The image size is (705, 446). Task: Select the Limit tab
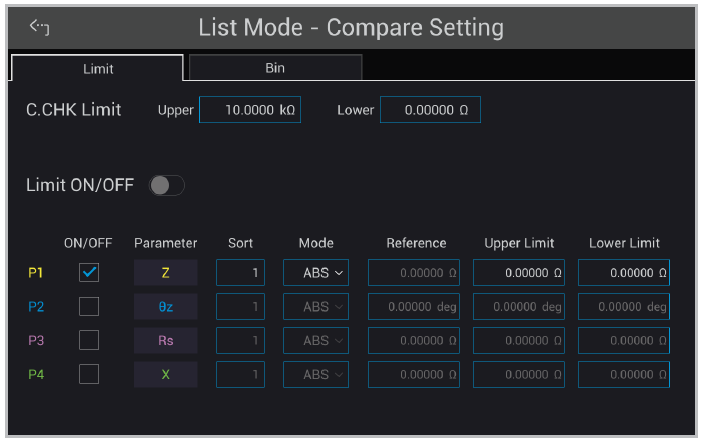[97, 68]
